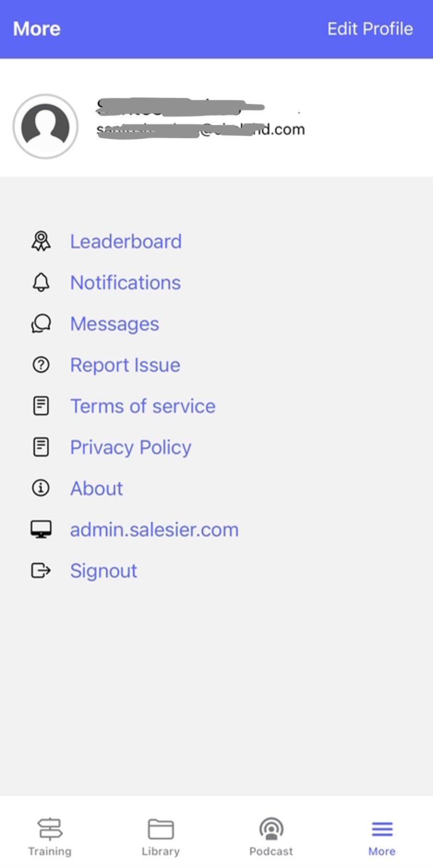Screen dimensions: 433x868
Task: Switch to the Training tab
Action: pos(50,837)
